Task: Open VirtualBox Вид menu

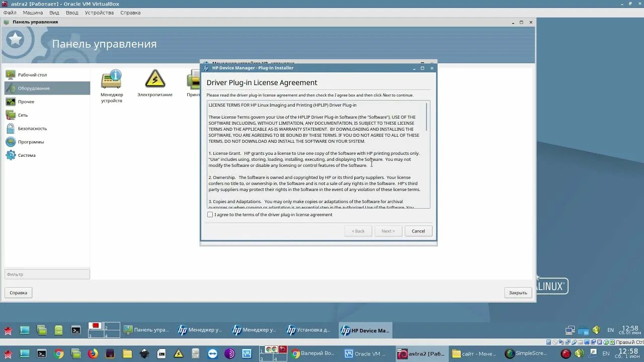Action: click(x=54, y=13)
